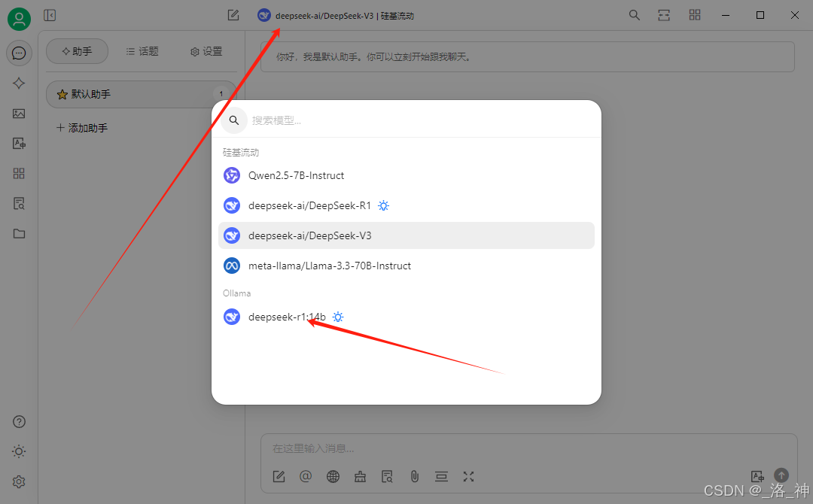Click the @ mention model icon
813x504 pixels.
(306, 477)
